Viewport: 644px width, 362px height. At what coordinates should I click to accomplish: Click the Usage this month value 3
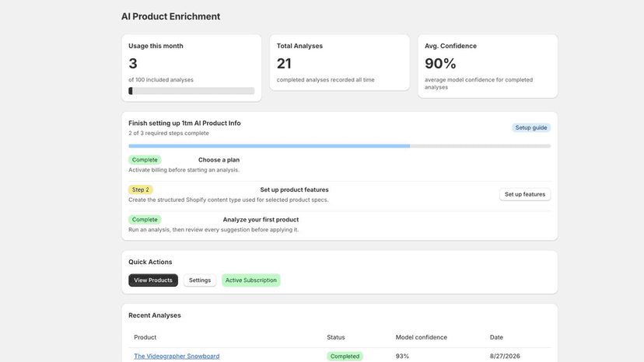point(133,63)
